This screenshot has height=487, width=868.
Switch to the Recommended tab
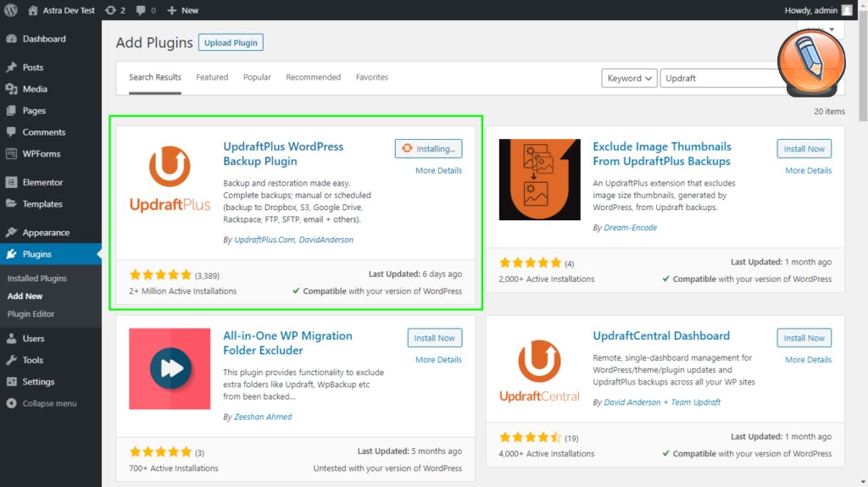[314, 77]
